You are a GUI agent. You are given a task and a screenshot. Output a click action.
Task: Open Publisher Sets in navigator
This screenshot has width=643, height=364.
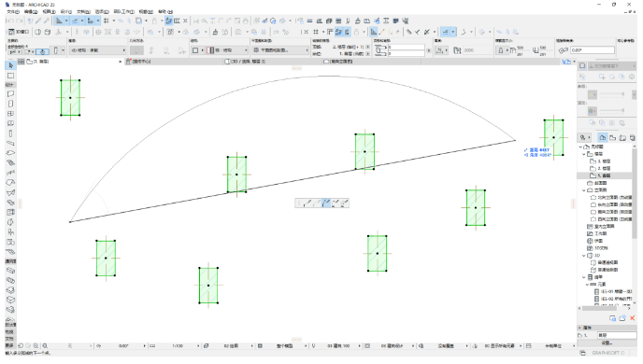coord(633,137)
